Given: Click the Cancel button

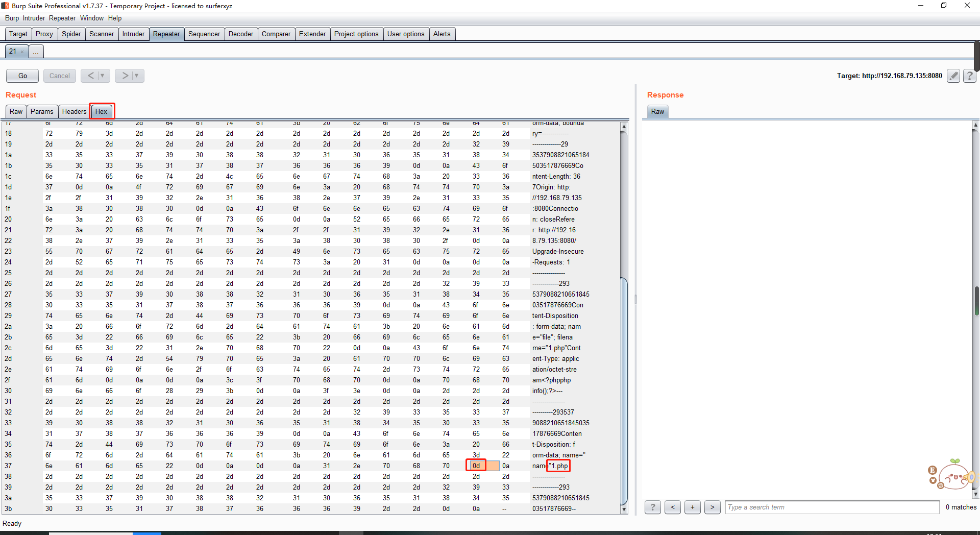Looking at the screenshot, I should click(60, 76).
